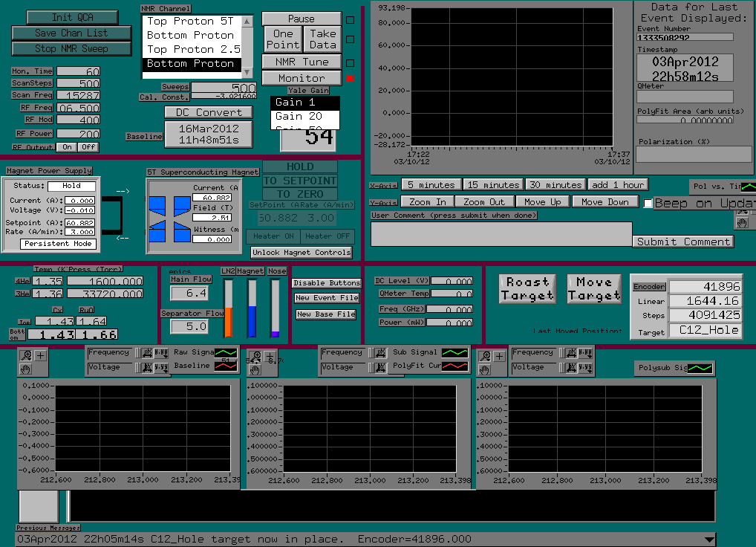The image size is (756, 547).
Task: Switch RF Output to On
Action: coord(67,147)
